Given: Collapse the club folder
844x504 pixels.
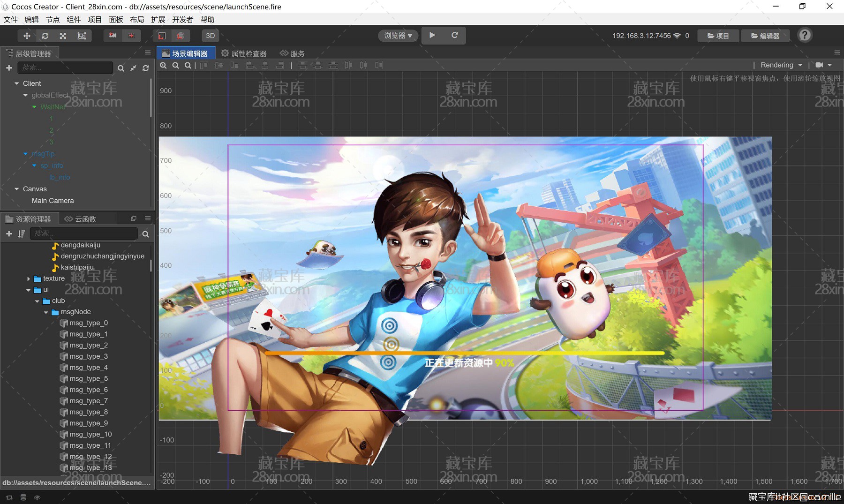Looking at the screenshot, I should [37, 301].
